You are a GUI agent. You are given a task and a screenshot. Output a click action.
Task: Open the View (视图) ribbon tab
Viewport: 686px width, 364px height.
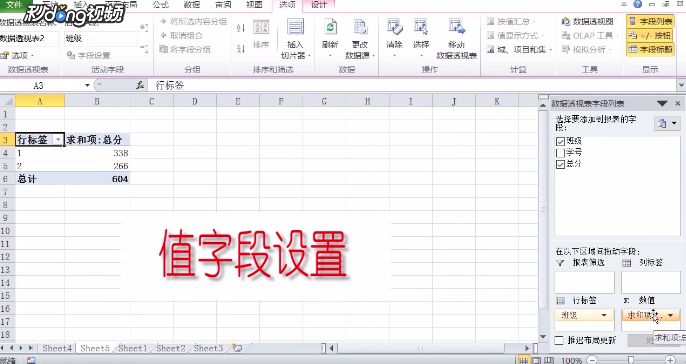[x=254, y=5]
